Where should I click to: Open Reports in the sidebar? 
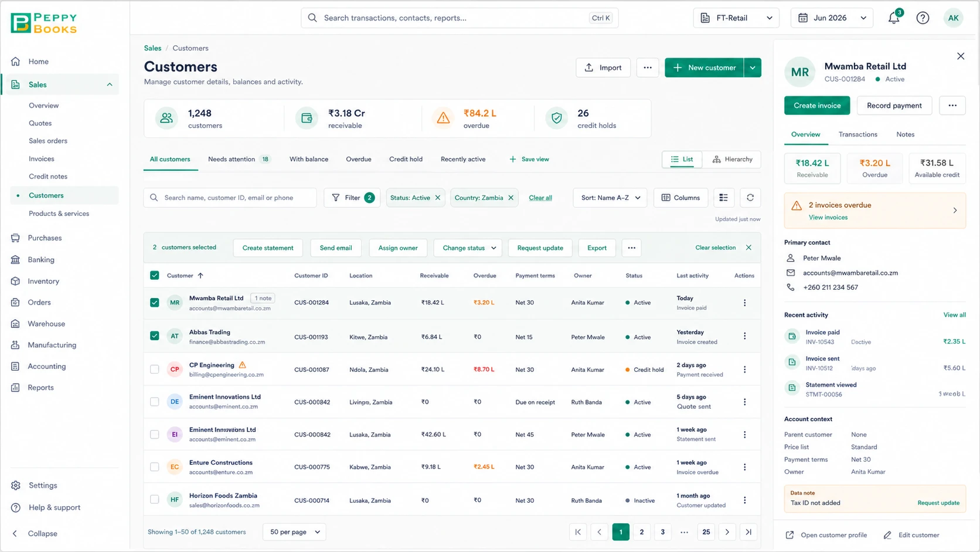(40, 388)
